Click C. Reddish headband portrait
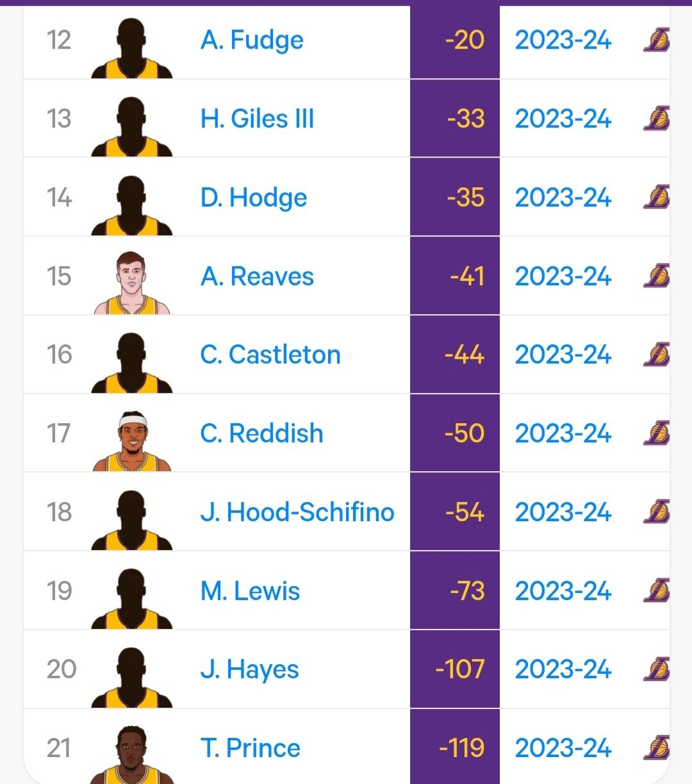Viewport: 692px width, 784px height. coord(132,441)
